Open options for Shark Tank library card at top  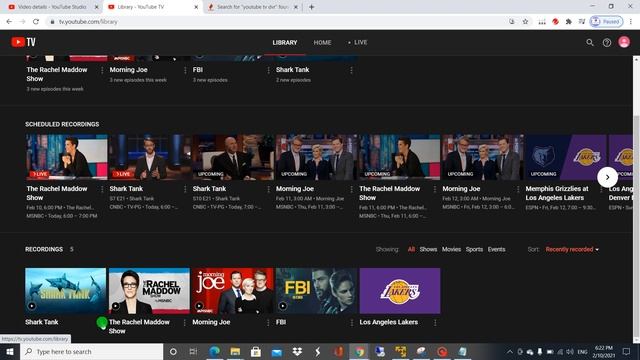click(351, 70)
